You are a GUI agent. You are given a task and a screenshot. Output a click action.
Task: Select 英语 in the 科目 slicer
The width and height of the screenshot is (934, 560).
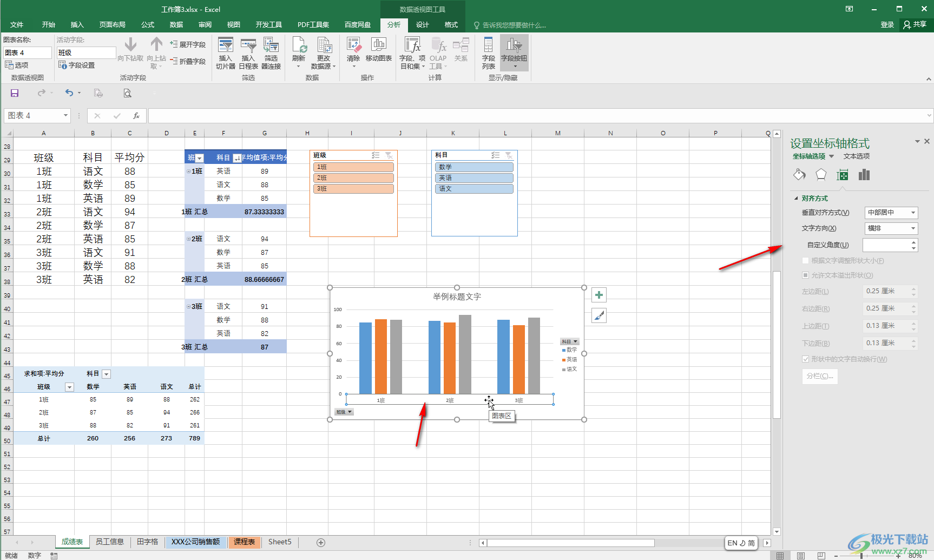474,178
